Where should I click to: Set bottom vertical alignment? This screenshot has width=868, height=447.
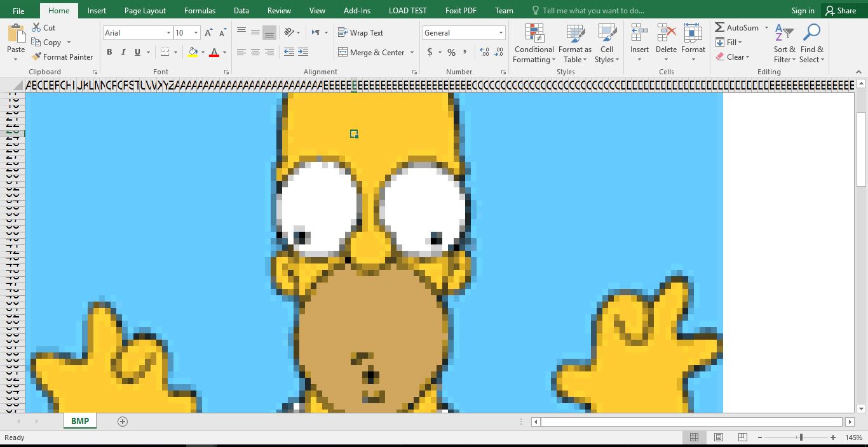269,32
